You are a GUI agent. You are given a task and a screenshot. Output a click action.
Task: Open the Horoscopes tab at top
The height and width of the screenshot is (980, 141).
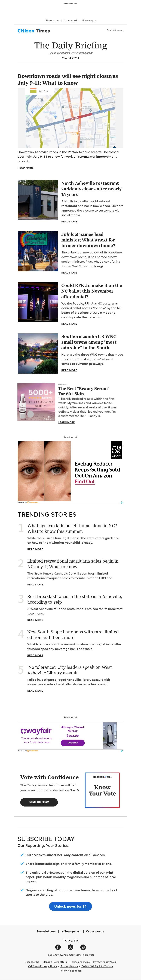click(x=89, y=21)
